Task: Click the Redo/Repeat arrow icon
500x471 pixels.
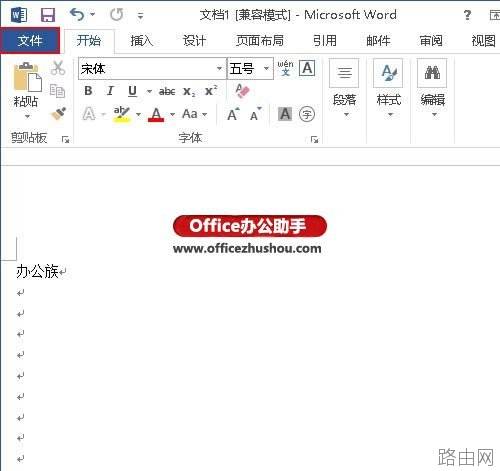Action: pyautogui.click(x=117, y=15)
